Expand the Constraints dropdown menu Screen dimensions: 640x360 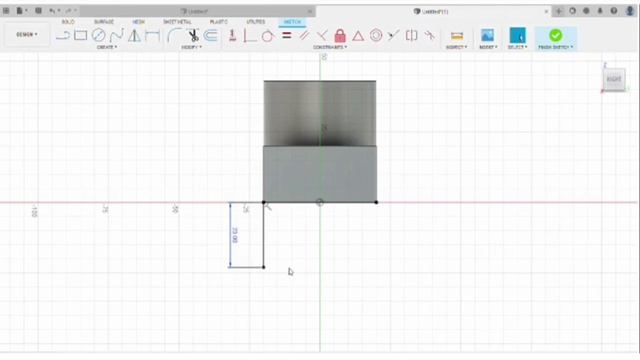tap(330, 47)
